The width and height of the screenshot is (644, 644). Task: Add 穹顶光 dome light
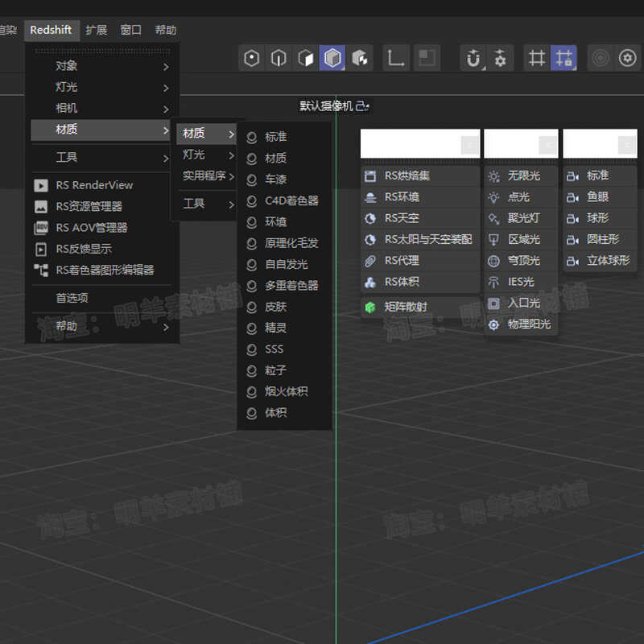(521, 261)
